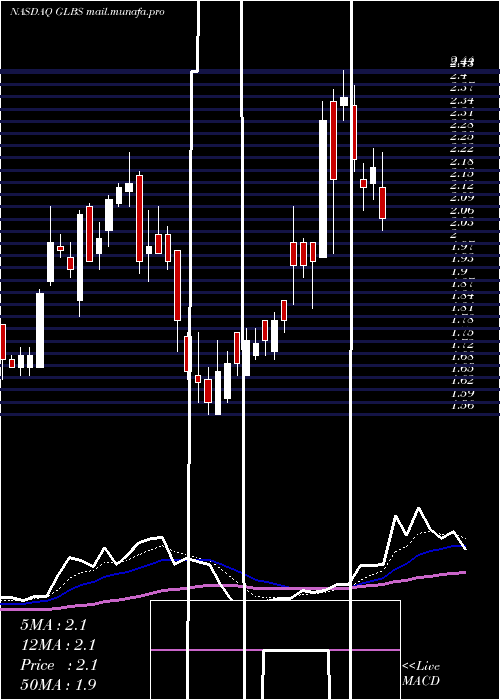Select the 5MA : 2.1 legend label

pos(53,625)
